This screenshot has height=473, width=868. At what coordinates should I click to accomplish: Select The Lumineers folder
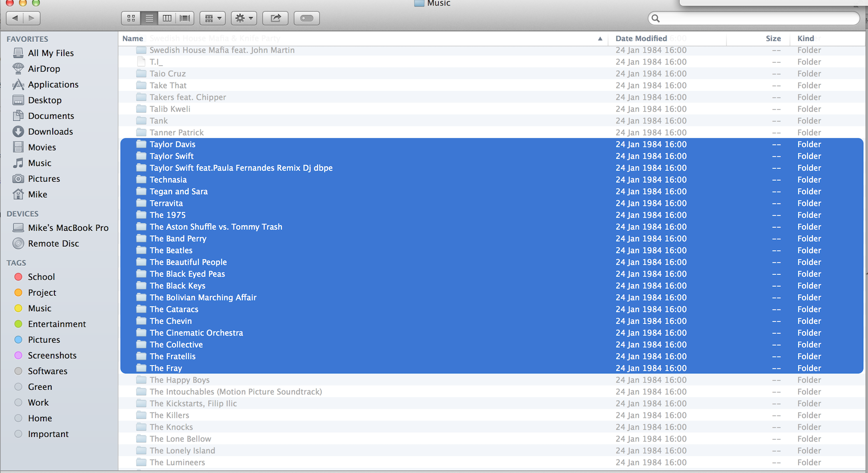point(492,462)
